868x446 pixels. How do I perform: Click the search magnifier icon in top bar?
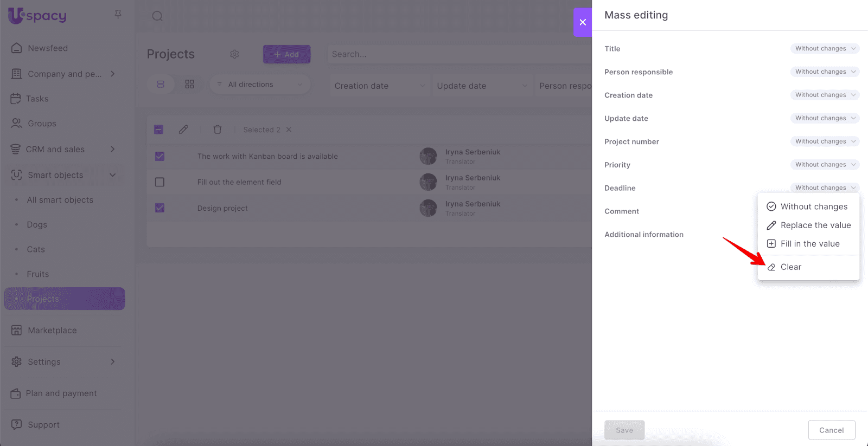pyautogui.click(x=157, y=16)
